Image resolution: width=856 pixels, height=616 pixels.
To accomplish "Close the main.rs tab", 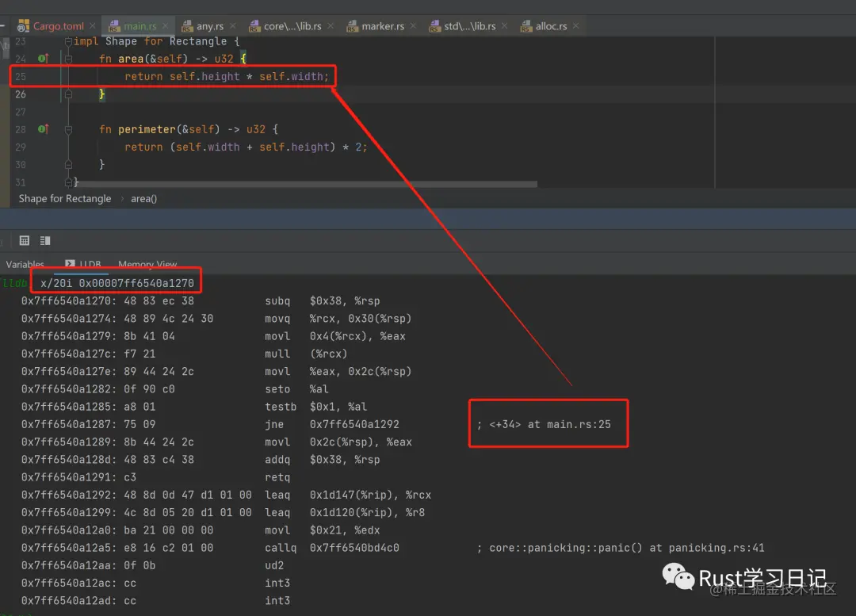I will pos(166,25).
